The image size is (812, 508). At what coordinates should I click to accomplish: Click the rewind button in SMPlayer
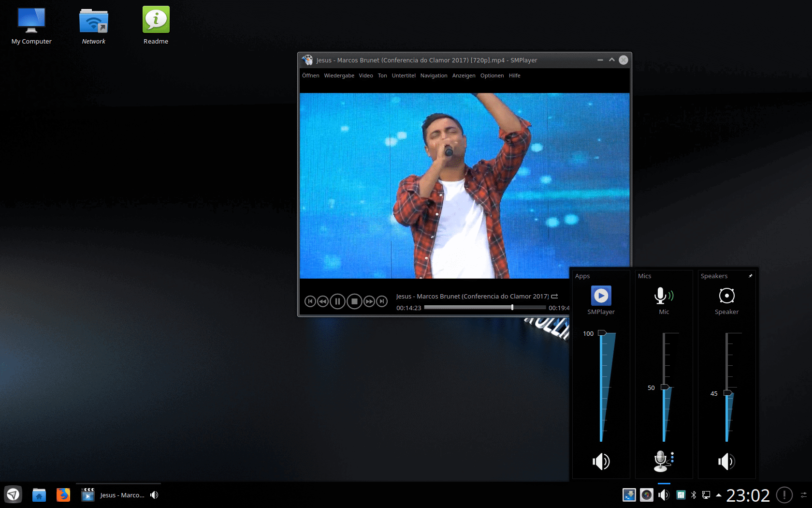pyautogui.click(x=323, y=301)
